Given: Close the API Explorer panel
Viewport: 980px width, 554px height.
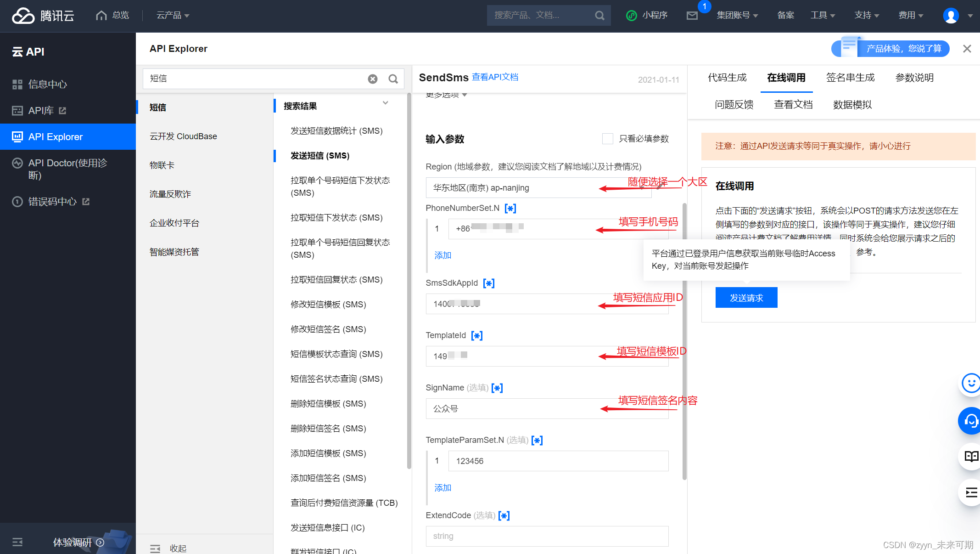Looking at the screenshot, I should [x=967, y=49].
